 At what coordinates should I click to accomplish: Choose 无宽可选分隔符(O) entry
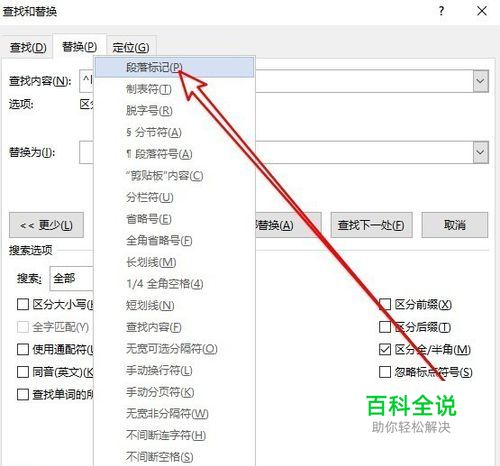click(x=174, y=349)
